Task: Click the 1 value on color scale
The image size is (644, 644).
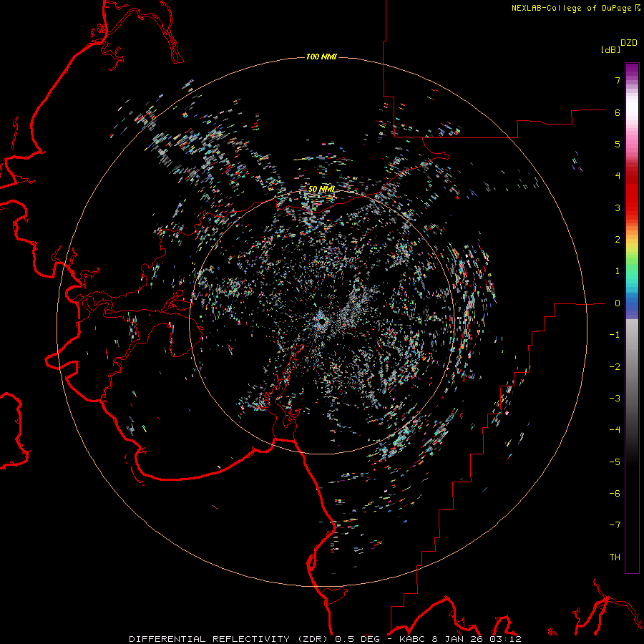Action: [x=618, y=271]
